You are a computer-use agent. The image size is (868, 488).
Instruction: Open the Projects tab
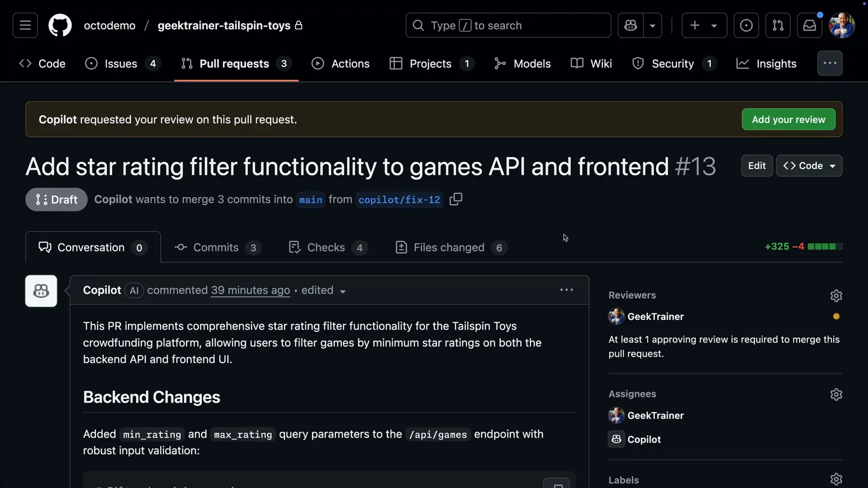pyautogui.click(x=432, y=63)
